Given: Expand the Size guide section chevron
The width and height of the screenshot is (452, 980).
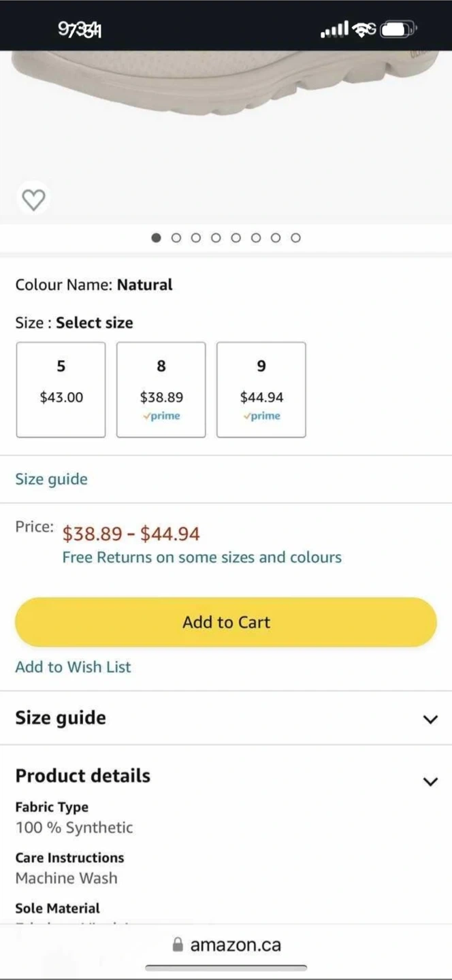Looking at the screenshot, I should pyautogui.click(x=430, y=719).
